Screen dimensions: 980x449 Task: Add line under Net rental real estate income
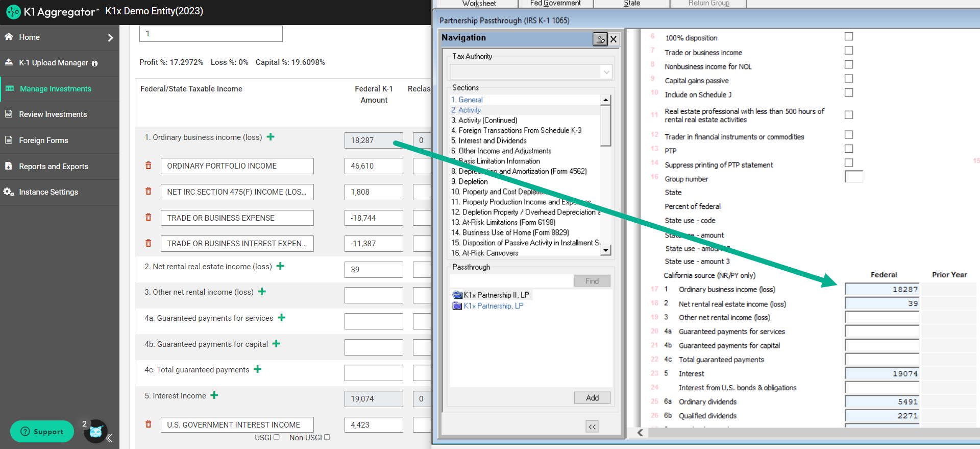(x=280, y=266)
